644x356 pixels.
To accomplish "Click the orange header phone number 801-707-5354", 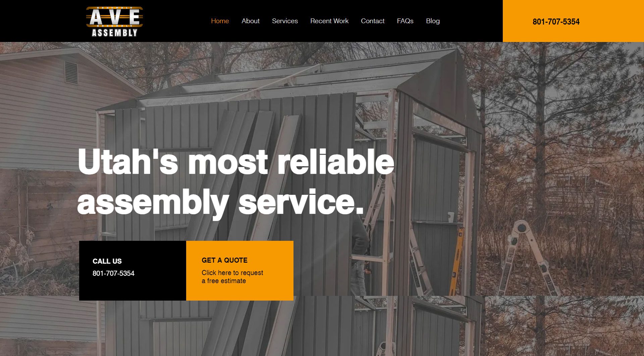I will [556, 21].
